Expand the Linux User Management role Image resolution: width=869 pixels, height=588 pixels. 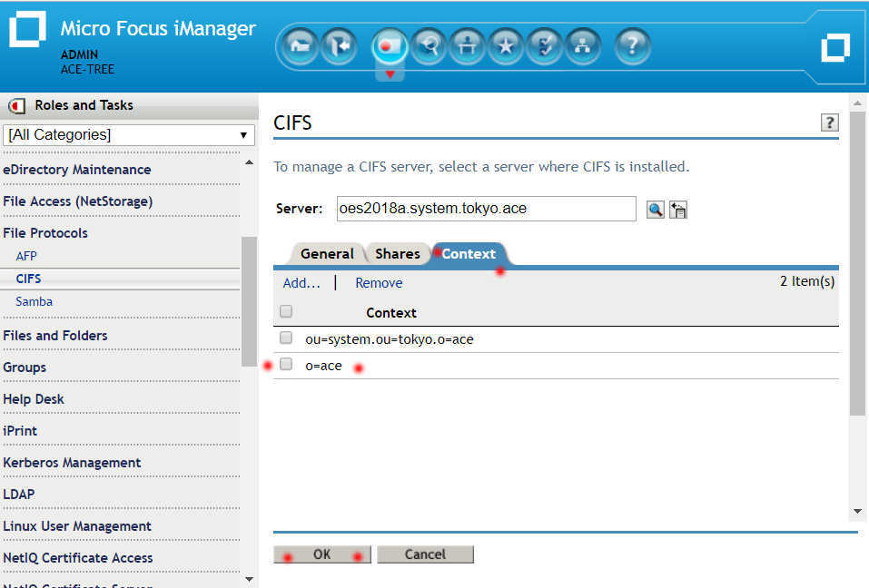click(x=77, y=526)
